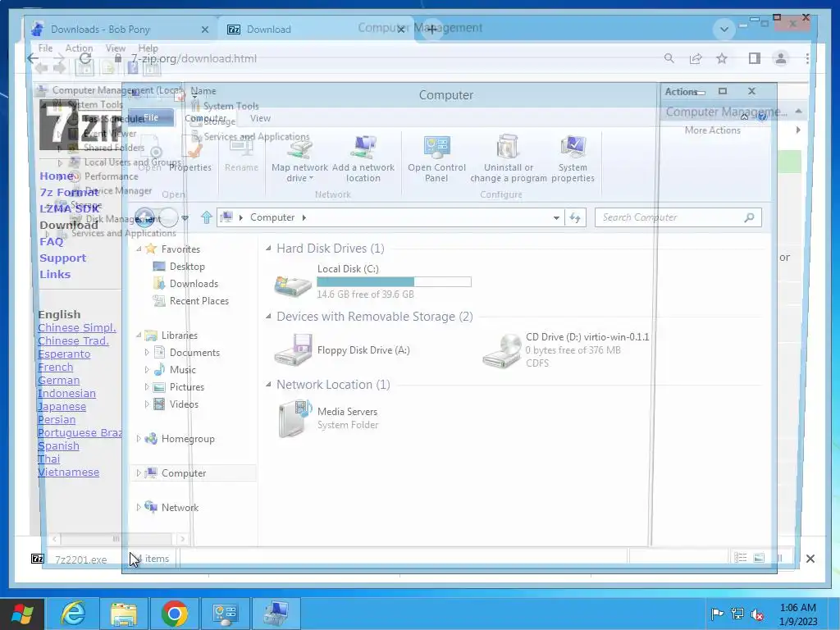Click Uninstall or change a program

click(509, 159)
